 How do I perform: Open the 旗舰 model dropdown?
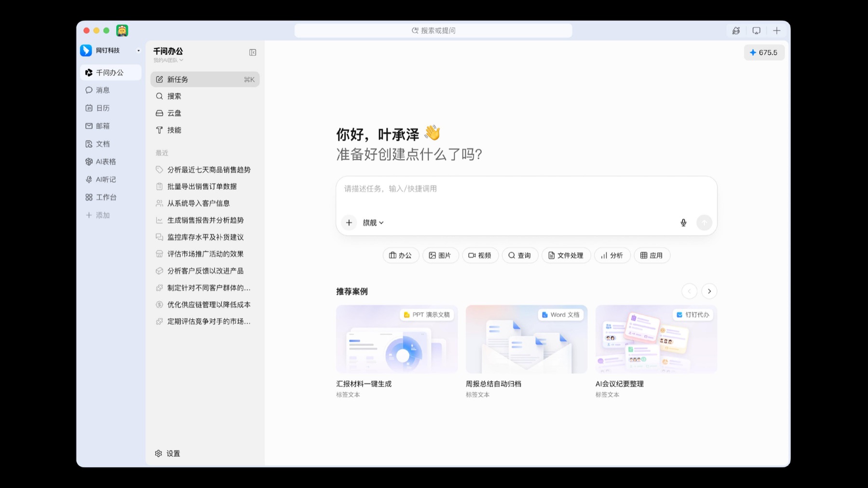point(373,223)
